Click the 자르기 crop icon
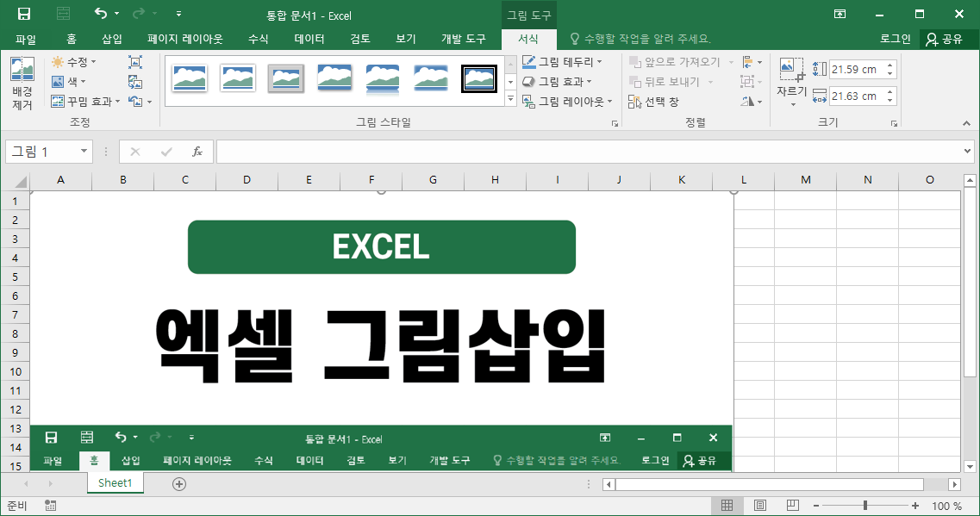Screen dimensions: 980x516 (791, 69)
